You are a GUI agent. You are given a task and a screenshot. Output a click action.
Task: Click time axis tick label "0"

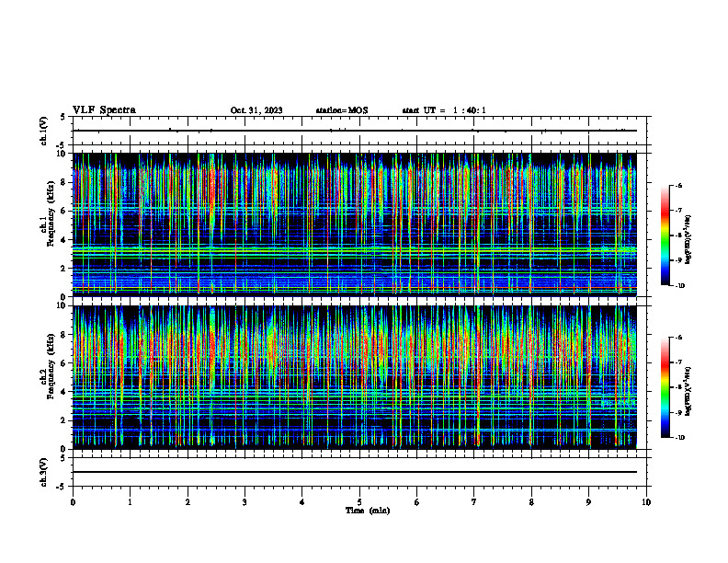[x=73, y=502]
